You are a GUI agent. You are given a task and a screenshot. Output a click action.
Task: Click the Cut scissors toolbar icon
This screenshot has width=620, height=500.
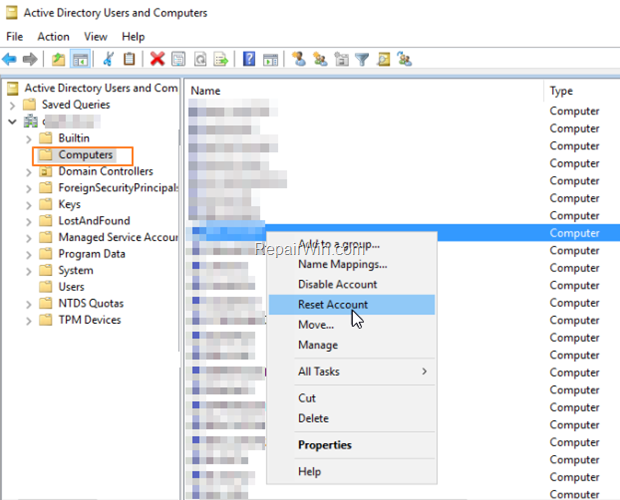pos(108,59)
